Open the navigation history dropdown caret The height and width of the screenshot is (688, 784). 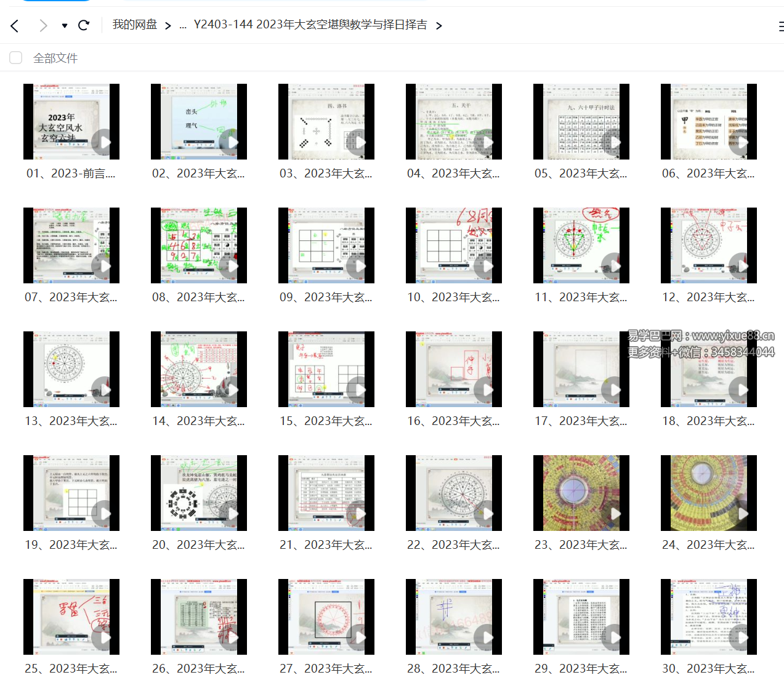(x=64, y=25)
